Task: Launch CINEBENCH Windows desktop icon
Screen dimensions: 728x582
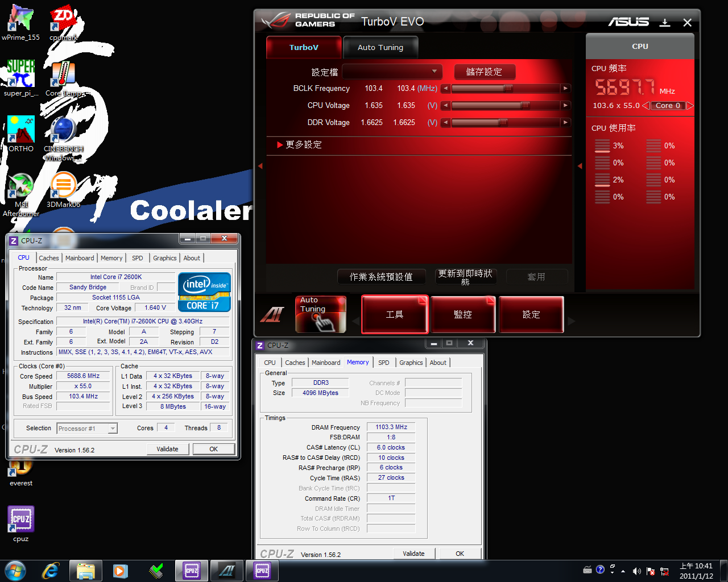Action: 63,138
